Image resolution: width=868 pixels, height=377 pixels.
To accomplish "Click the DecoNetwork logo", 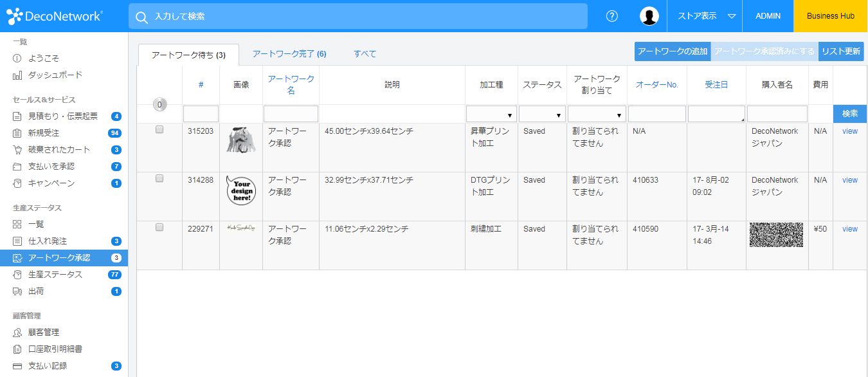I will (55, 16).
